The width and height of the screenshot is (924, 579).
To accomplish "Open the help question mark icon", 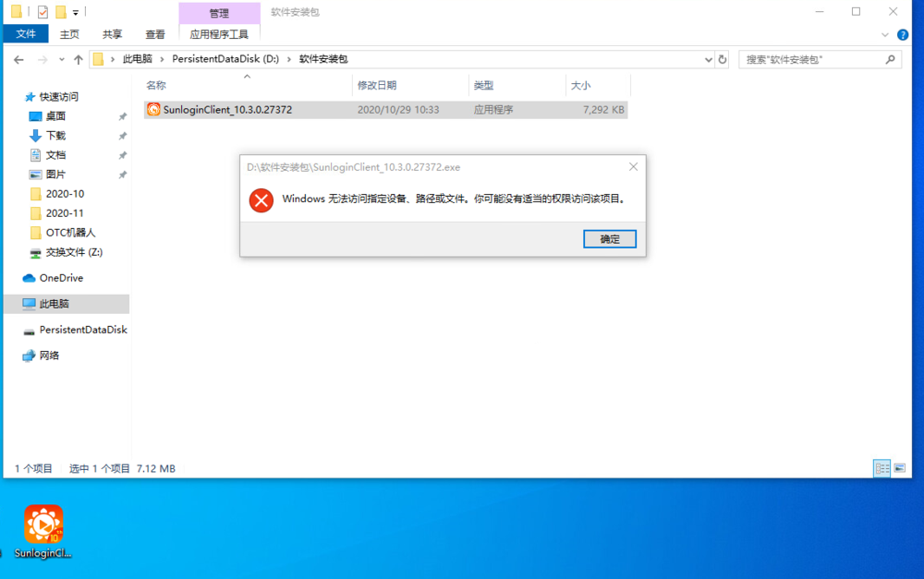I will point(902,35).
